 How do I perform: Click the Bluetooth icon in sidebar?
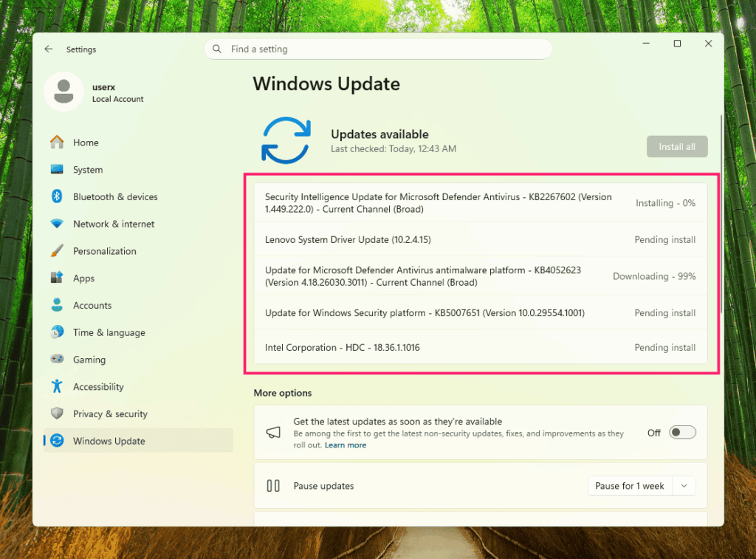pos(57,196)
